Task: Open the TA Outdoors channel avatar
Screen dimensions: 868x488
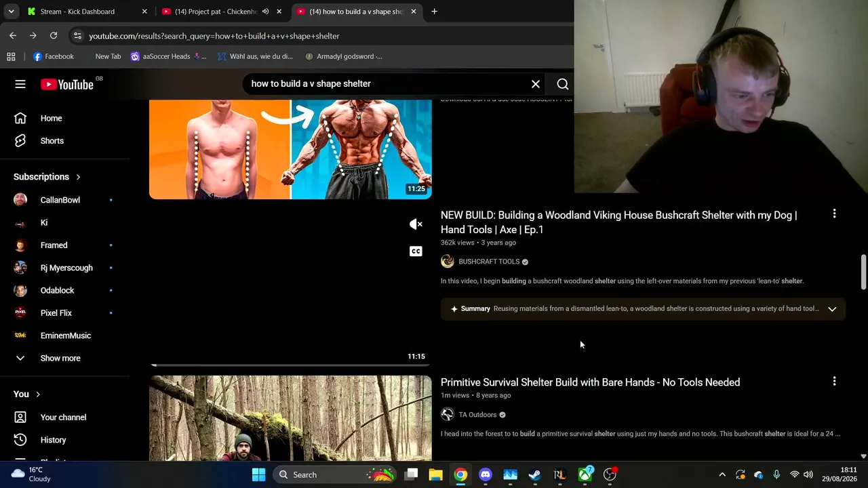Action: (448, 415)
